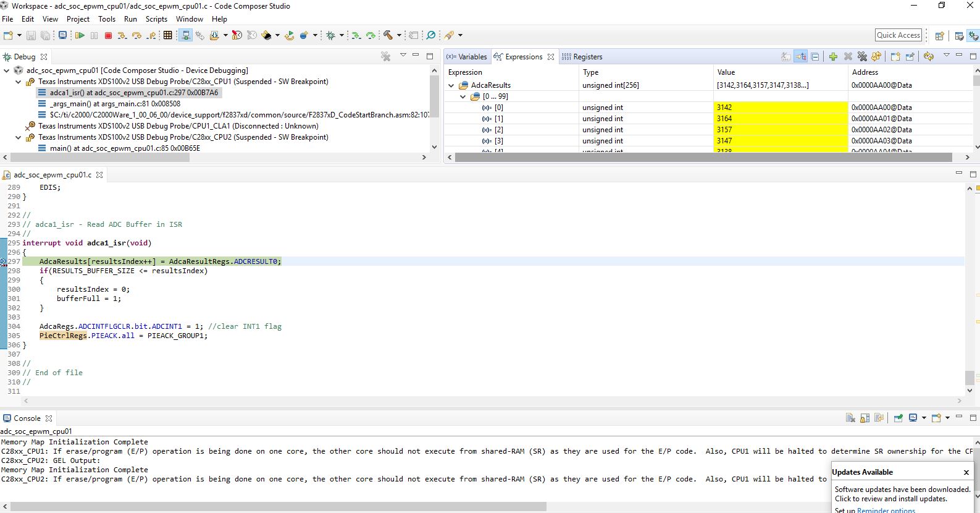Image resolution: width=980 pixels, height=513 pixels.
Task: Click value 3164 of element [1]
Action: 781,119
